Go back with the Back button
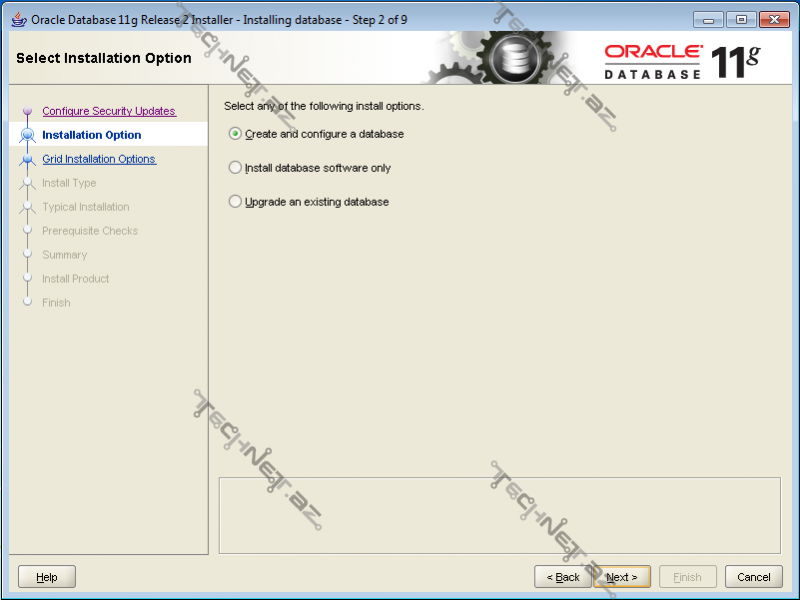This screenshot has height=600, width=800. pyautogui.click(x=563, y=577)
